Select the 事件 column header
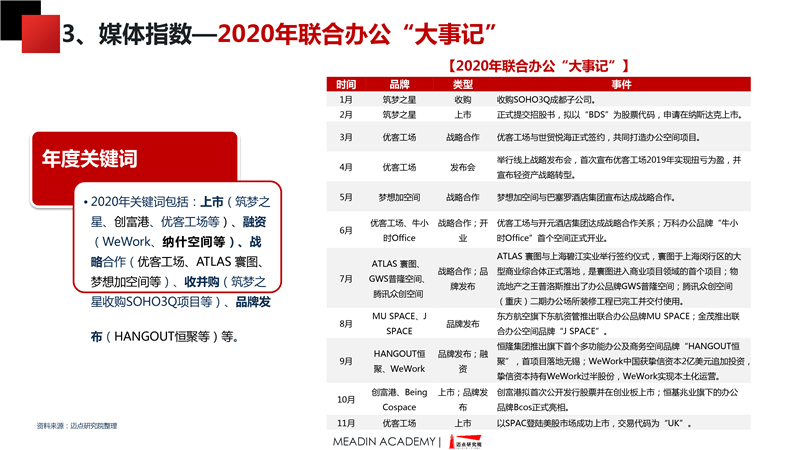Screen dimensions: 800x450 [x=620, y=84]
